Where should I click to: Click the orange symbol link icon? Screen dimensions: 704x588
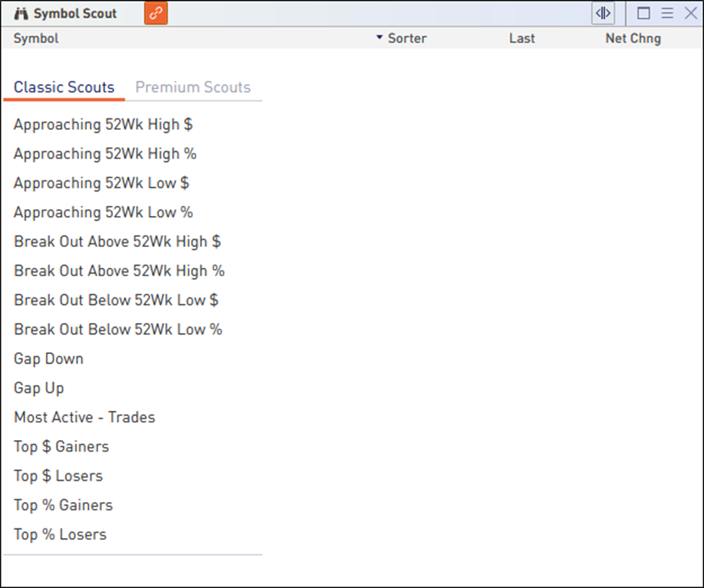click(155, 14)
